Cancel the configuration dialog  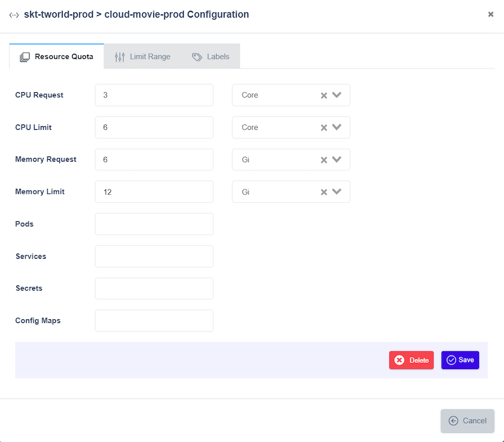click(468, 421)
